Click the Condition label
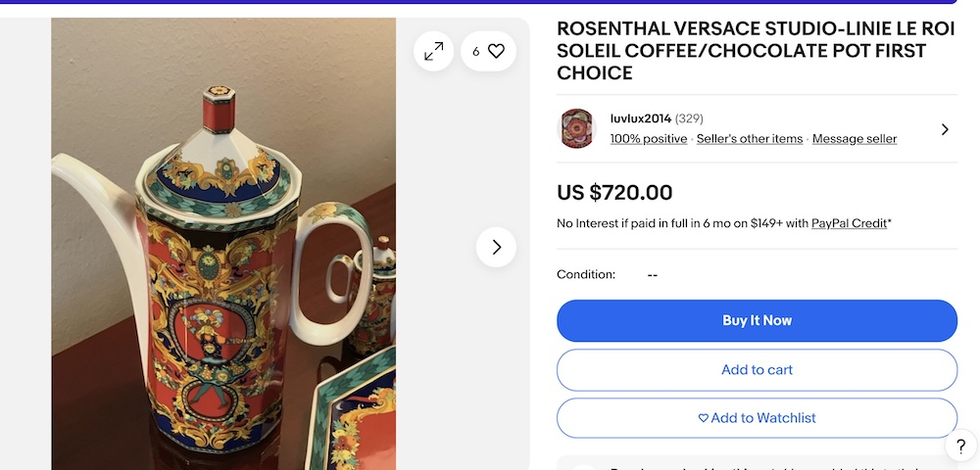Image resolution: width=980 pixels, height=470 pixels. (586, 275)
